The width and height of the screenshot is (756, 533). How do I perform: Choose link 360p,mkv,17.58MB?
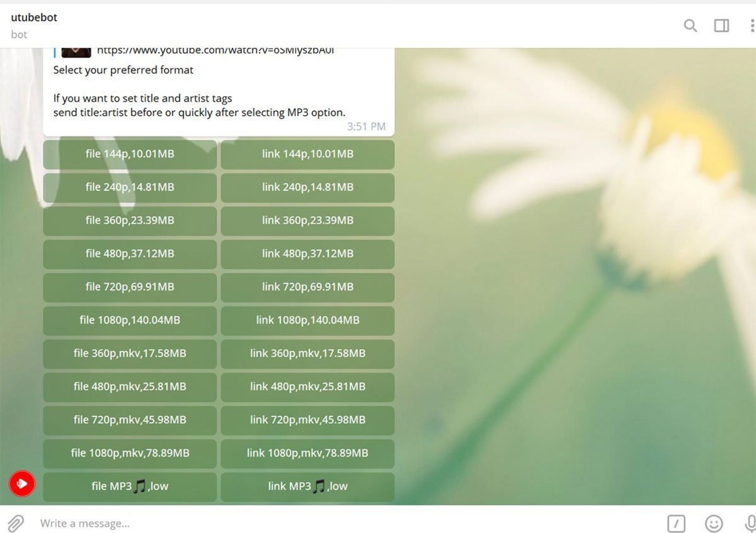coord(308,353)
